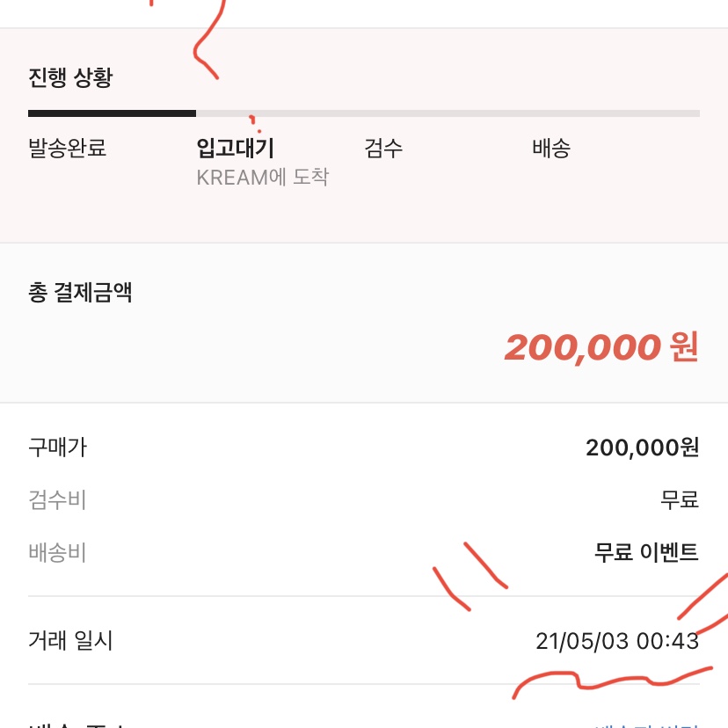Tap the blue link at the bottom right edge
728x728 pixels.
point(646,724)
